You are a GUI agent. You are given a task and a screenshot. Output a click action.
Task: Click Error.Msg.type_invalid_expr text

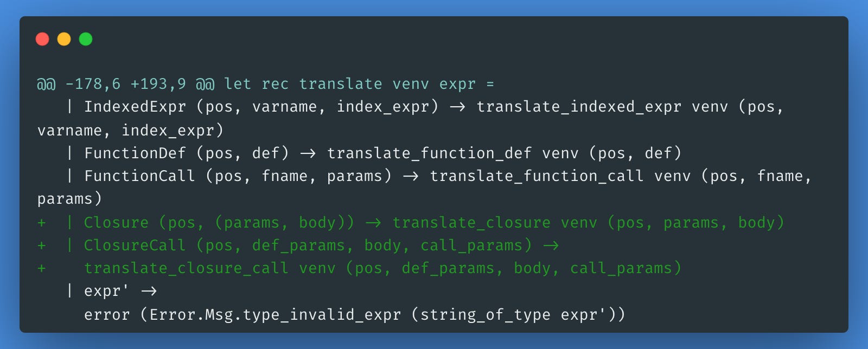(x=276, y=315)
